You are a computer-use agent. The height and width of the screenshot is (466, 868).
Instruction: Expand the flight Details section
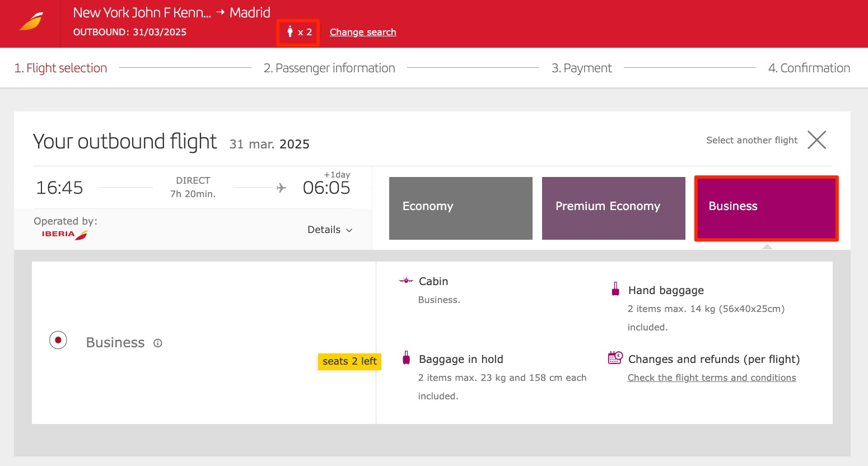tap(324, 230)
